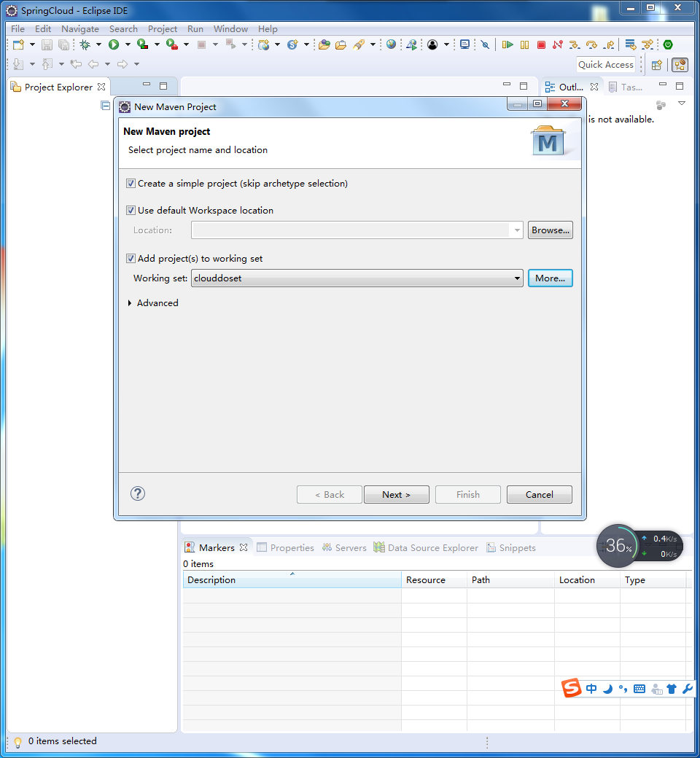Screen dimensions: 700x758
Task: Click the Open Perspective icon
Action: coord(656,65)
